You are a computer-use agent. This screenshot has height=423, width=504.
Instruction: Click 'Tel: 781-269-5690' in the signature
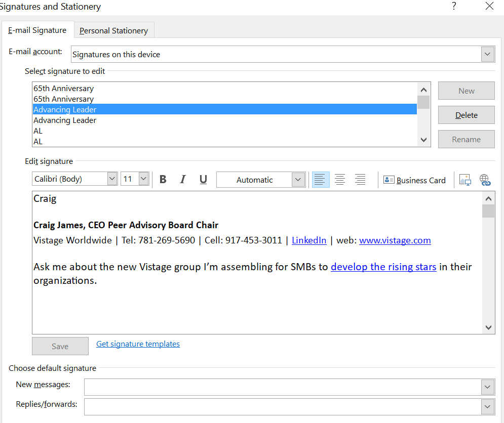[158, 240]
